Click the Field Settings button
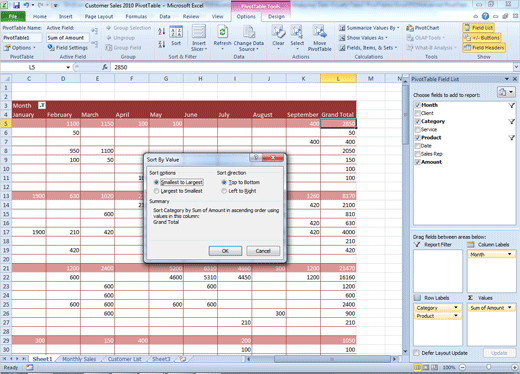 tap(68, 48)
